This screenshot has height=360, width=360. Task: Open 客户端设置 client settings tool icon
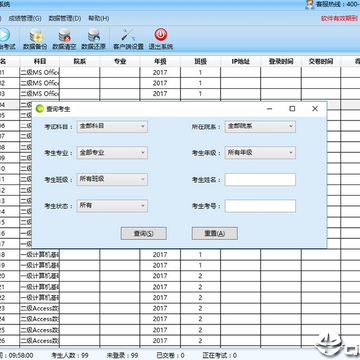point(128,35)
